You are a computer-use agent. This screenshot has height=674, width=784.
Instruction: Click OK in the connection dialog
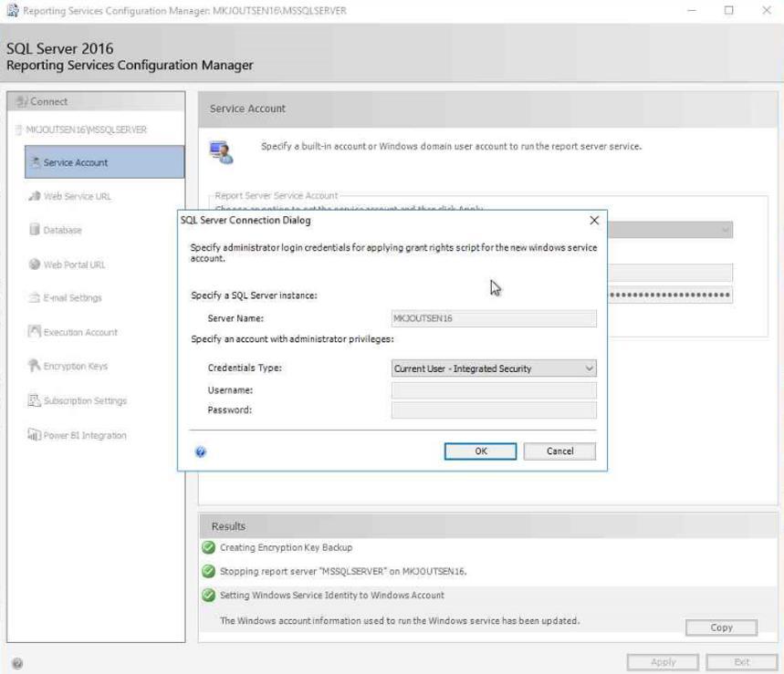480,451
